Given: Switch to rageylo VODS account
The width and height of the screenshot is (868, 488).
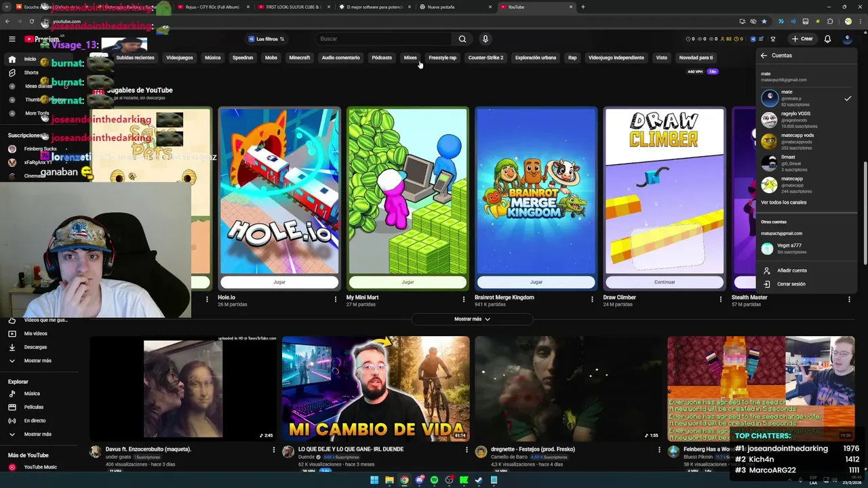Looking at the screenshot, I should [x=807, y=120].
